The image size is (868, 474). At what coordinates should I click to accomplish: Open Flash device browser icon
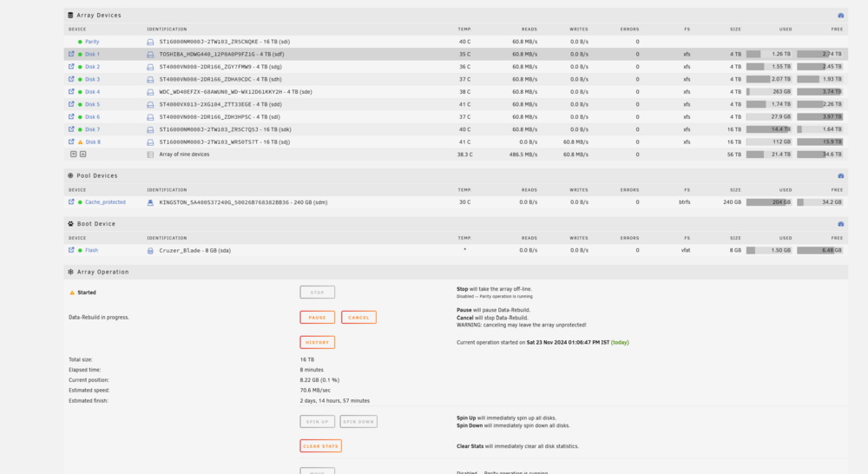pos(71,250)
